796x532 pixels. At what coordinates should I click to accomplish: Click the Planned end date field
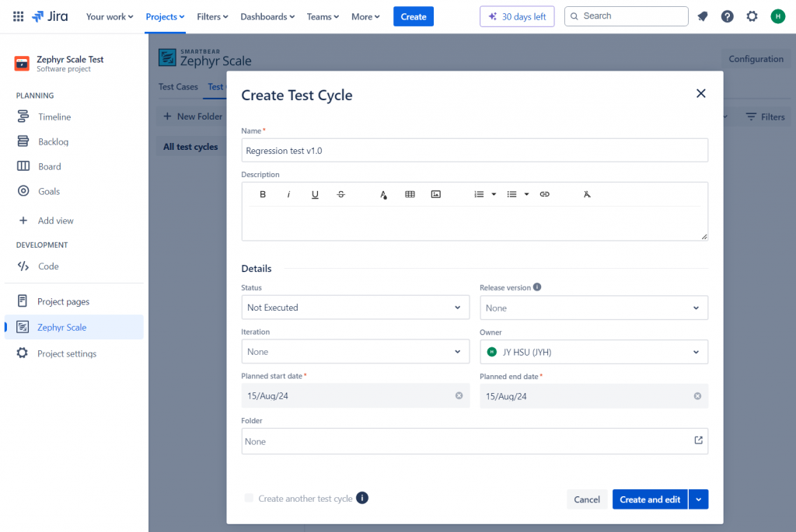594,396
